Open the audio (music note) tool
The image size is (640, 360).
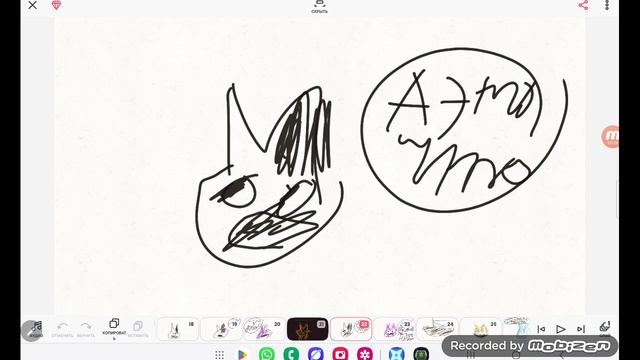point(36,329)
